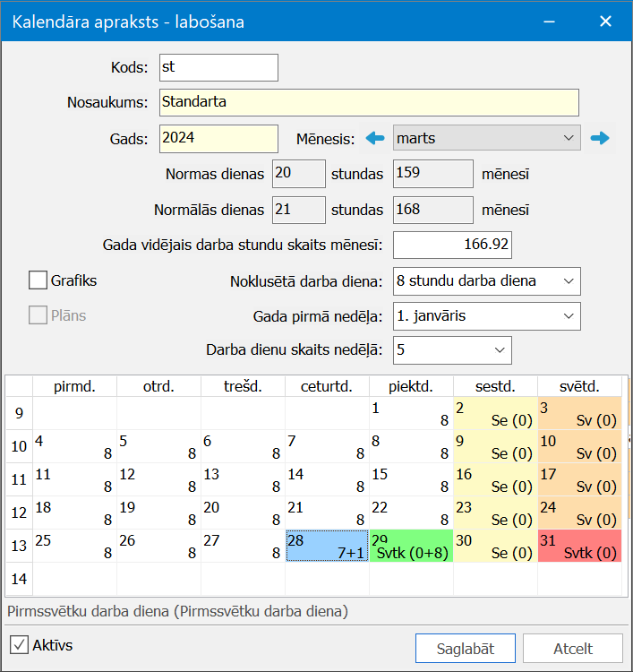Click the Gads field showing 2024
Image resolution: width=633 pixels, height=672 pixels.
coord(218,138)
